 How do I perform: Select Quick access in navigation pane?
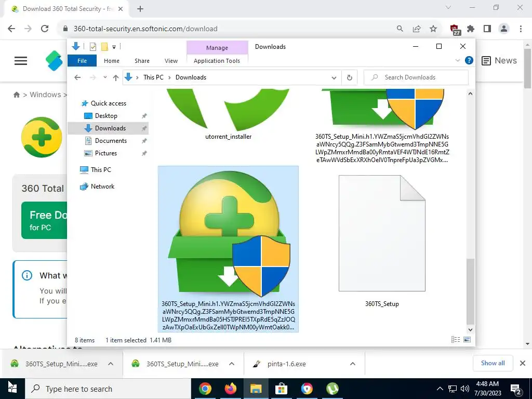pos(108,103)
